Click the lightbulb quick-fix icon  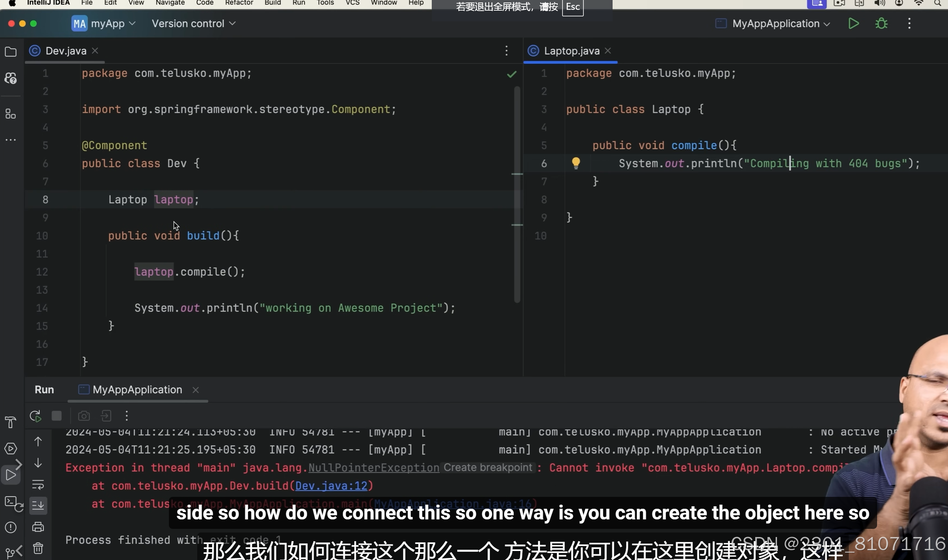coord(576,163)
